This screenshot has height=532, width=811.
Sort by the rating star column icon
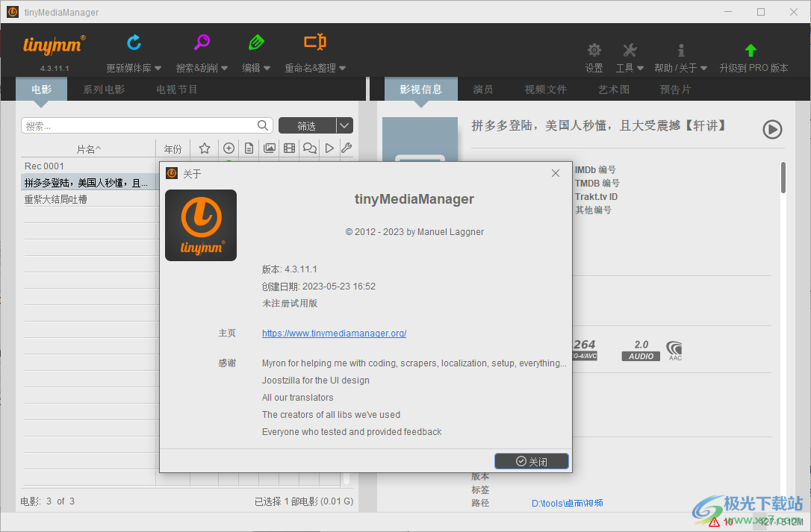click(x=205, y=148)
